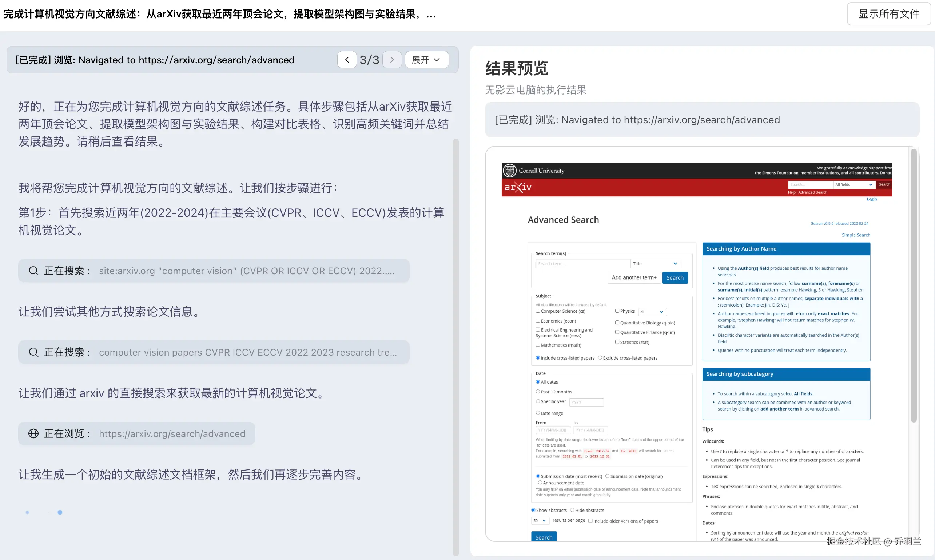Enable the Physics subject checkbox
Screen dimensions: 935x560
[x=617, y=311]
